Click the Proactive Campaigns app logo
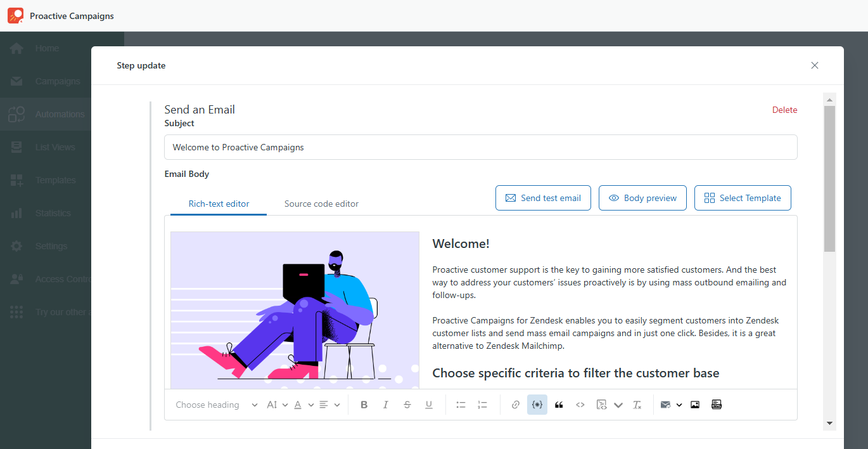Image resolution: width=868 pixels, height=449 pixels. [15, 16]
